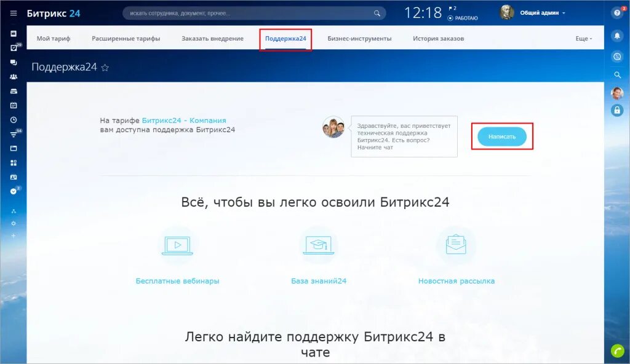Open CRM funnel icon with 54 badge
The image size is (630, 364).
(x=14, y=135)
